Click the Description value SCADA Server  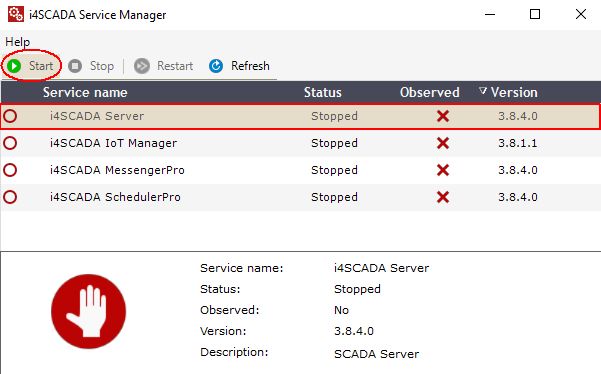(x=376, y=354)
